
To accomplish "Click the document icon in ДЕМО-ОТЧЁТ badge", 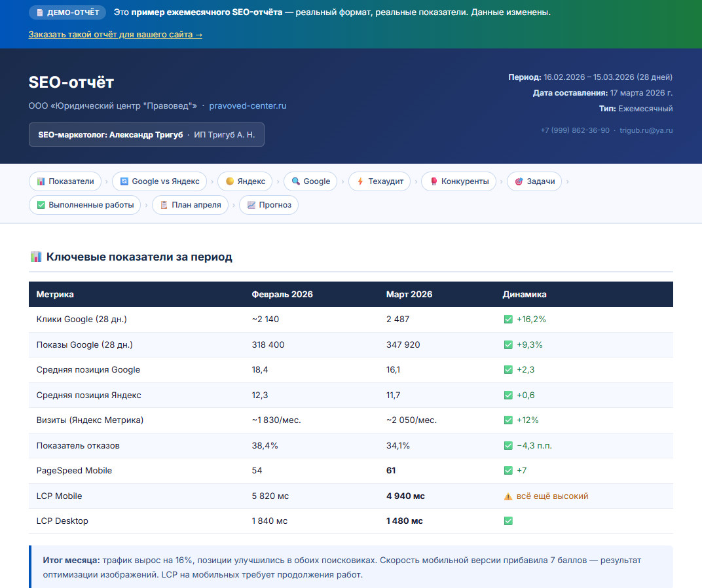I will (40, 12).
